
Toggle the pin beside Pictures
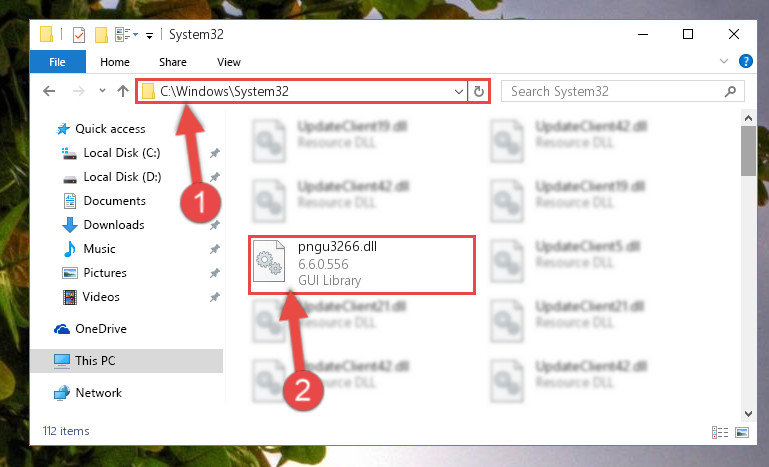tap(214, 273)
